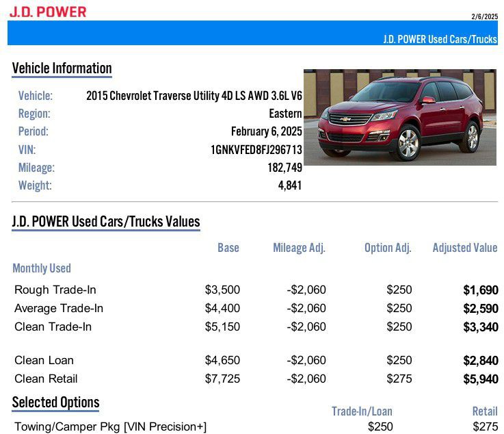Click Rough Trade-In adjusted value $1,690
Image resolution: width=504 pixels, height=434 pixels.
481,290
